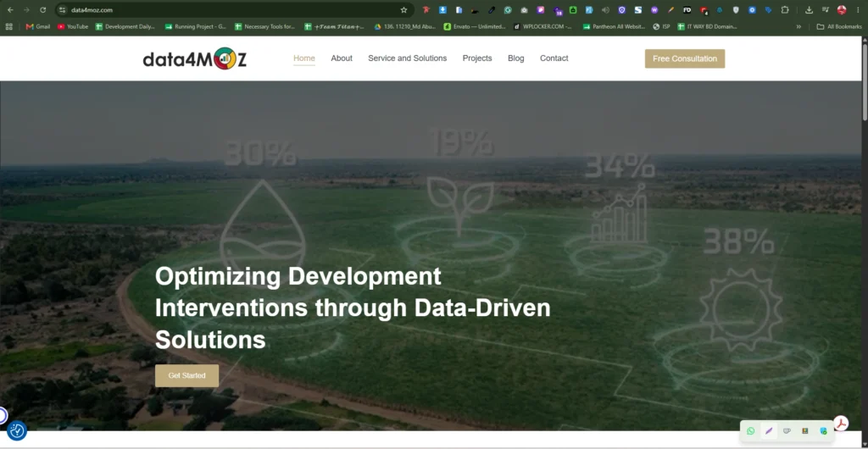
Task: Open the ISP bookmark
Action: click(x=661, y=26)
